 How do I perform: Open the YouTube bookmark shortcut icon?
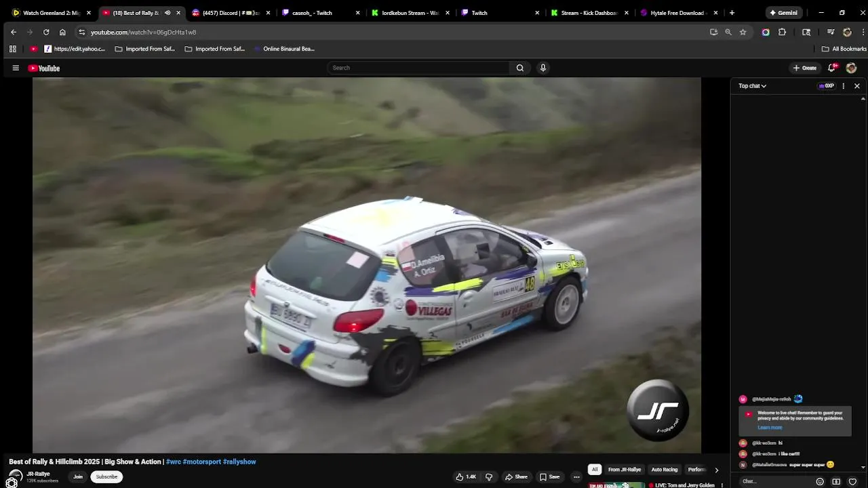[34, 49]
